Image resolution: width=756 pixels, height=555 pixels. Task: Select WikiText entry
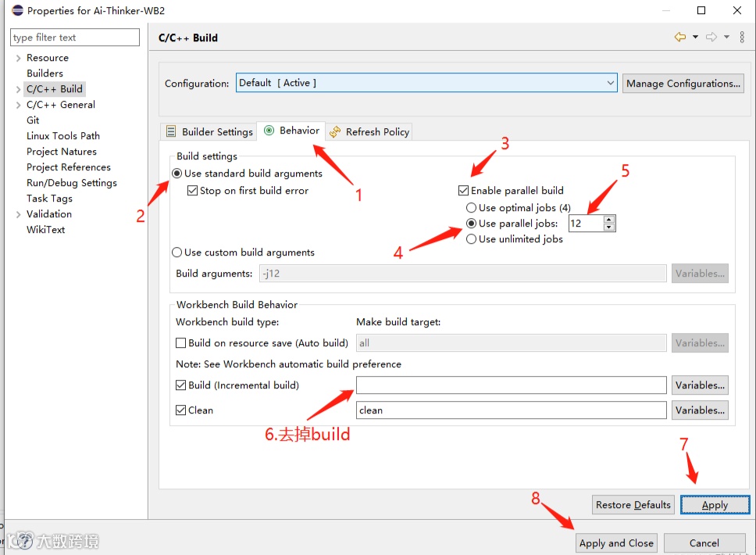tap(46, 230)
